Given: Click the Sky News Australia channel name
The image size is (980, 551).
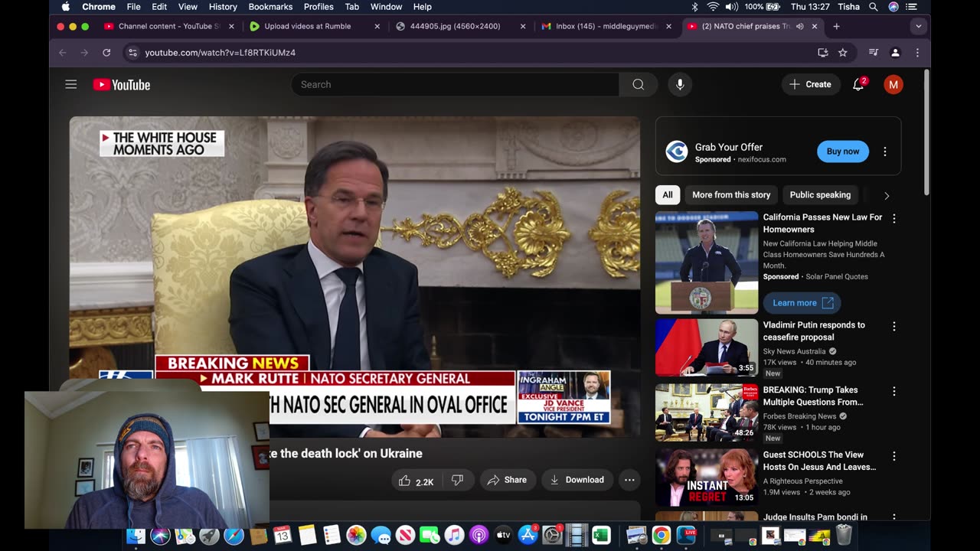Looking at the screenshot, I should tap(794, 351).
